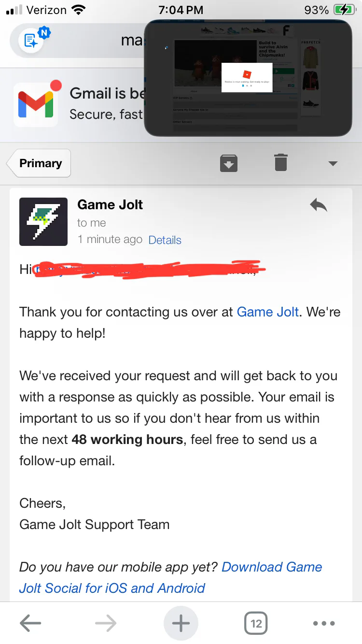This screenshot has width=362, height=644.
Task: Tap the Gmail app logo icon
Action: tap(36, 105)
